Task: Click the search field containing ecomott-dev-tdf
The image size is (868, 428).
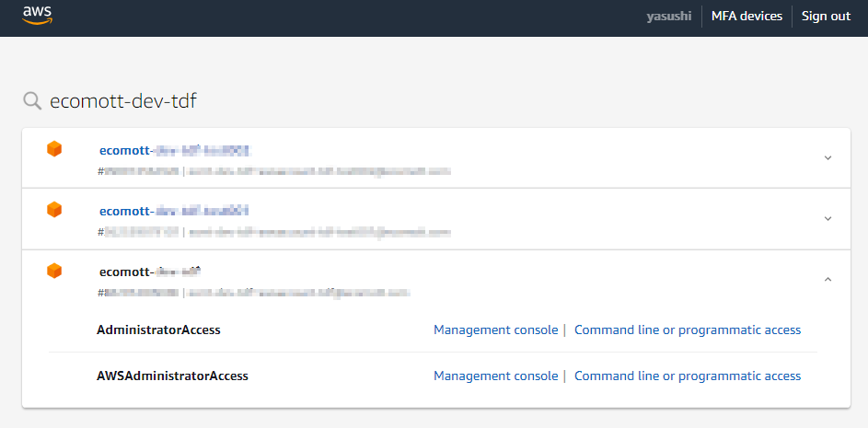Action: coord(123,100)
